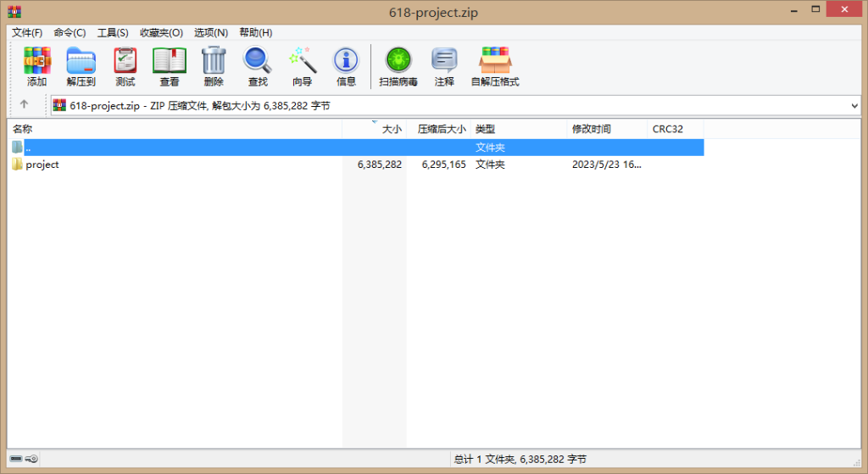868x474 pixels.
Task: Sort by Name (名称) column header
Action: 175,129
